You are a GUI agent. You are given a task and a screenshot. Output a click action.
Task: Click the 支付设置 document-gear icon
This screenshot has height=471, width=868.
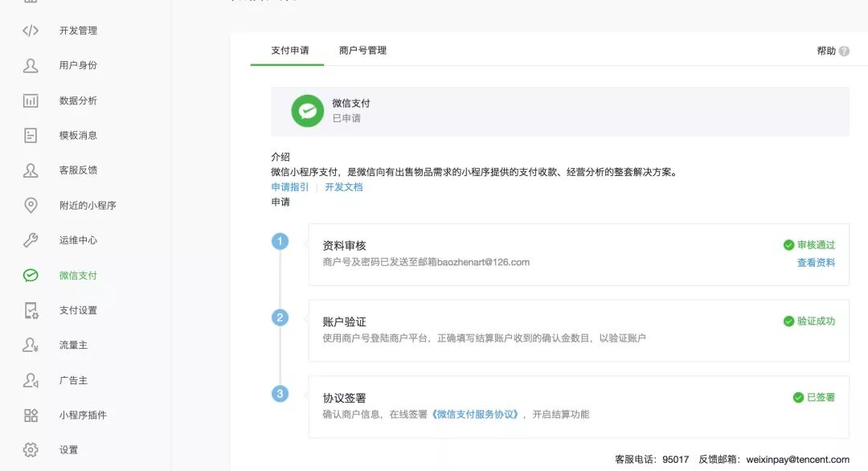(31, 310)
